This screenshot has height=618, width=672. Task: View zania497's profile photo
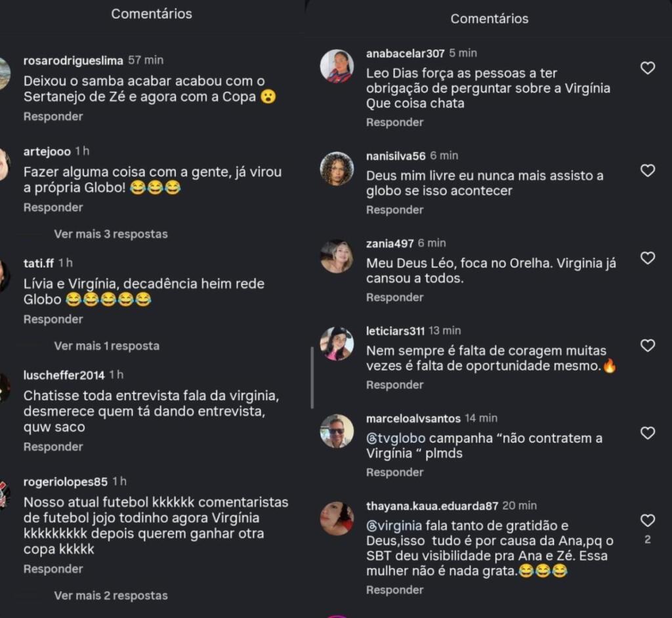click(337, 257)
